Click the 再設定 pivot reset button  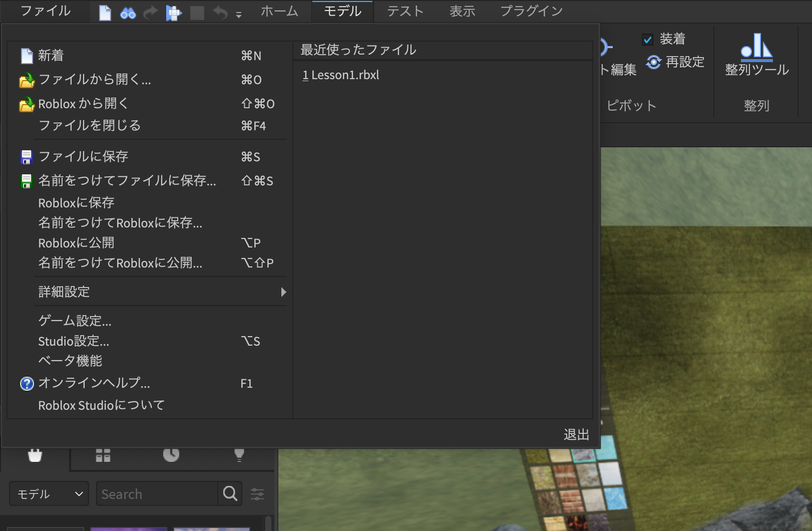[675, 62]
